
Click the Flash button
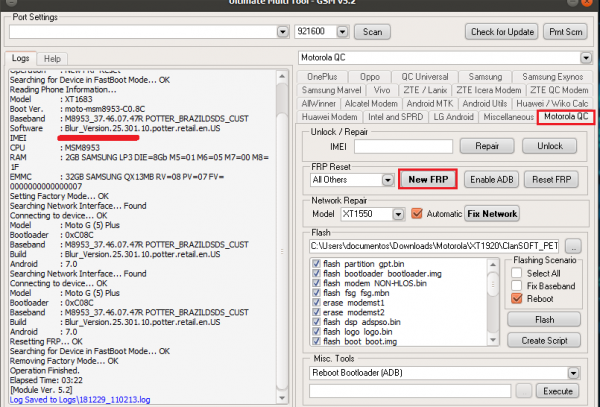point(544,320)
